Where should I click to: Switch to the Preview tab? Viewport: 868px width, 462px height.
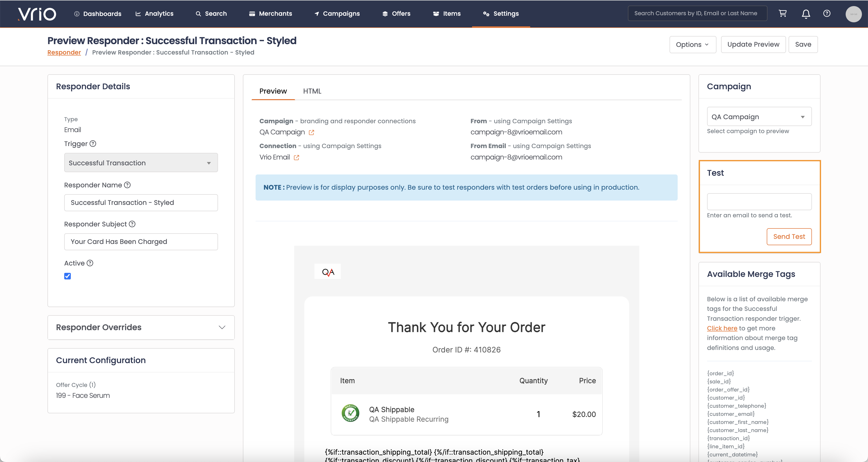click(x=273, y=91)
